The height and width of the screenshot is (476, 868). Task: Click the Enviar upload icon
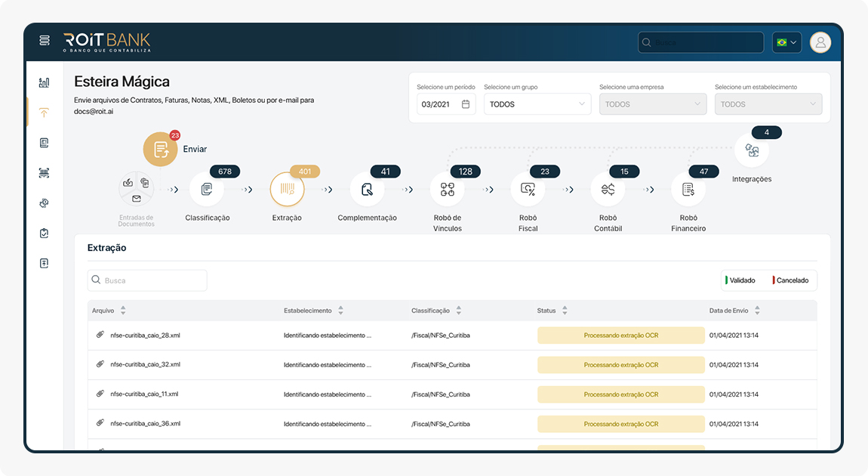[x=160, y=149]
